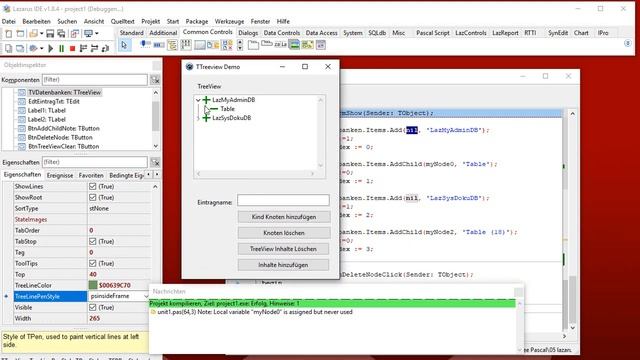This screenshot has width=640, height=360.
Task: Select Table node in demo TreeView
Action: pyautogui.click(x=227, y=109)
